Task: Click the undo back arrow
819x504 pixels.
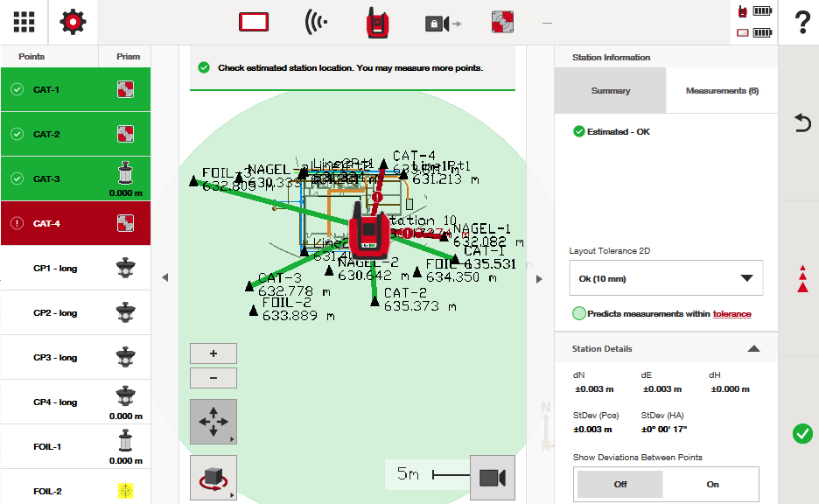Action: tap(801, 122)
